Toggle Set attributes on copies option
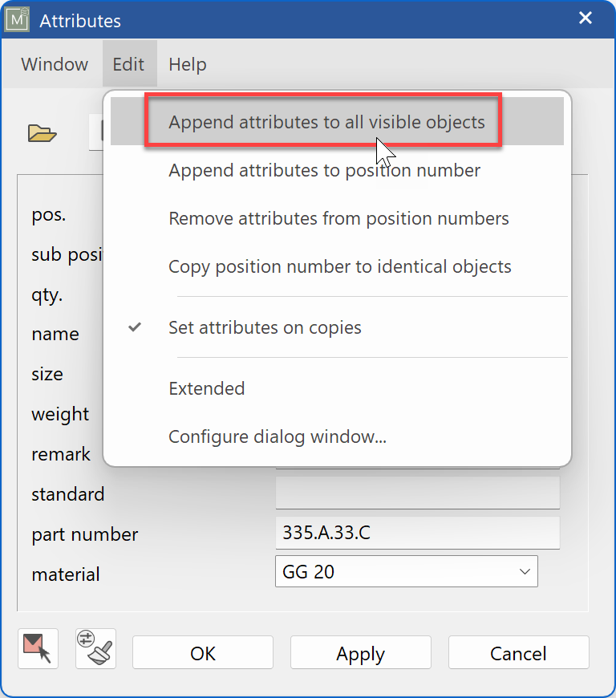Screen dimensions: 616x698 pyautogui.click(x=337, y=327)
